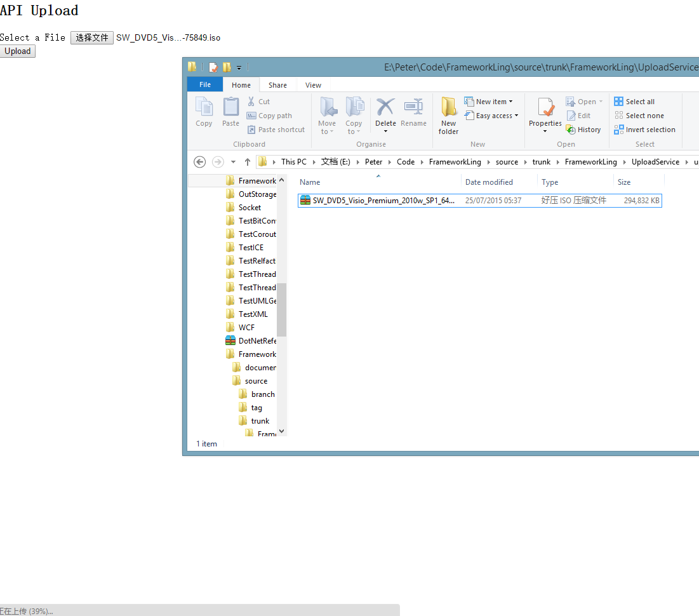The height and width of the screenshot is (616, 699).
Task: Expand the Open command dropdown arrow
Action: [601, 102]
